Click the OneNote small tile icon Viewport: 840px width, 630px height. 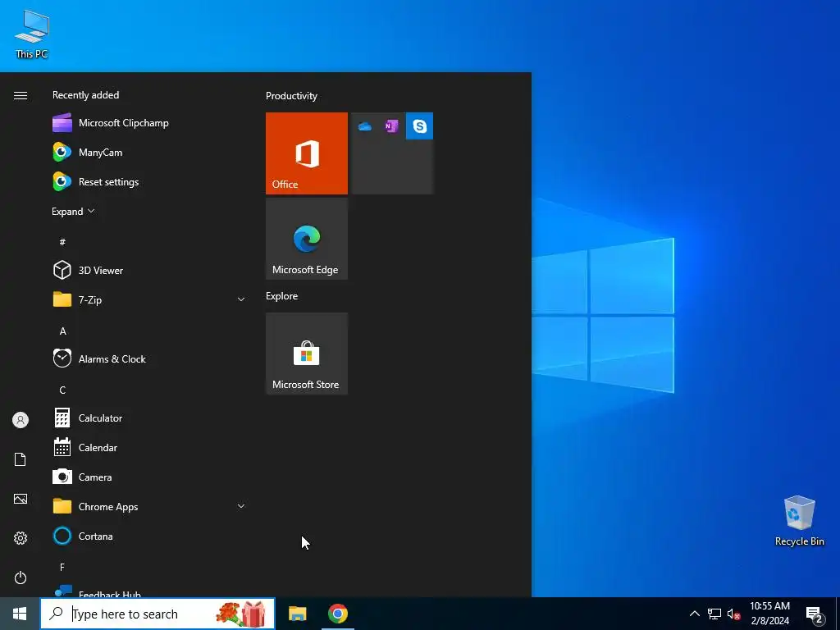391,126
